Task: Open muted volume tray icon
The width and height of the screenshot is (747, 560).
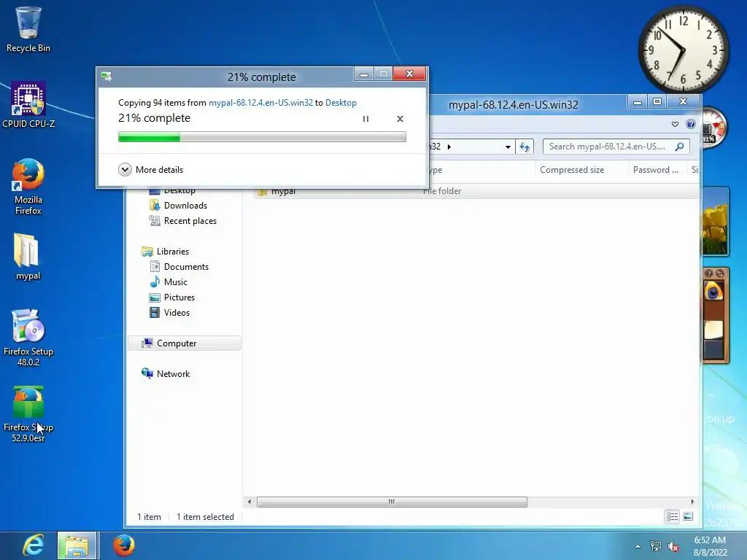Action: coord(673,546)
